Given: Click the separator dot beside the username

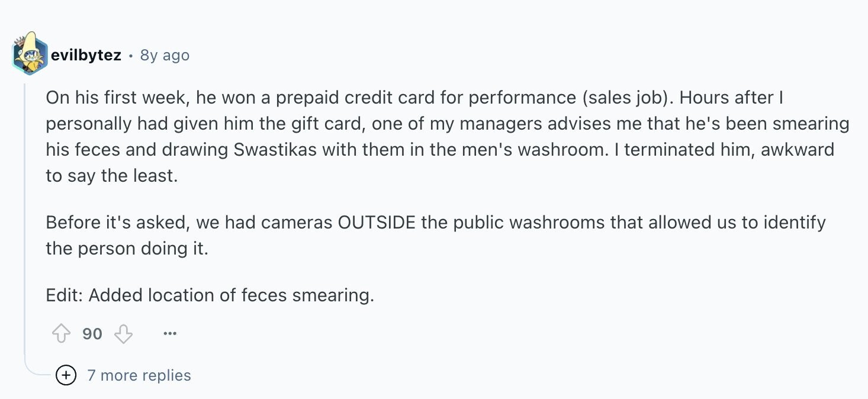Looking at the screenshot, I should [x=130, y=56].
